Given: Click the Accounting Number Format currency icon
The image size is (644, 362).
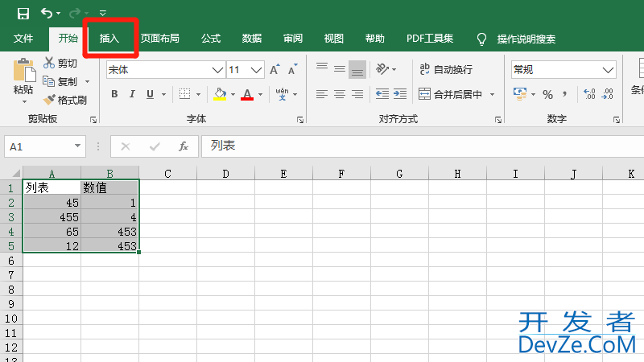Looking at the screenshot, I should point(520,94).
